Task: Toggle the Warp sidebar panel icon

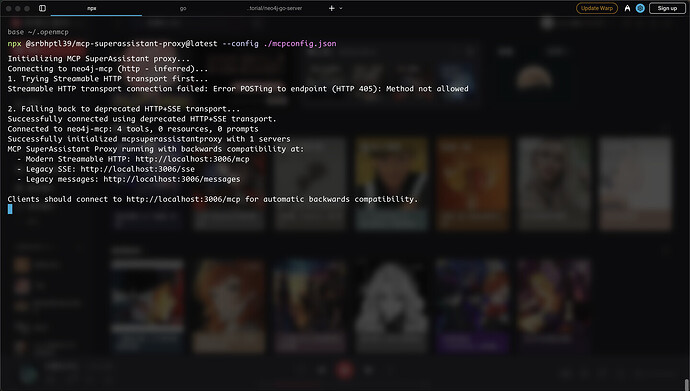Action: click(42, 8)
